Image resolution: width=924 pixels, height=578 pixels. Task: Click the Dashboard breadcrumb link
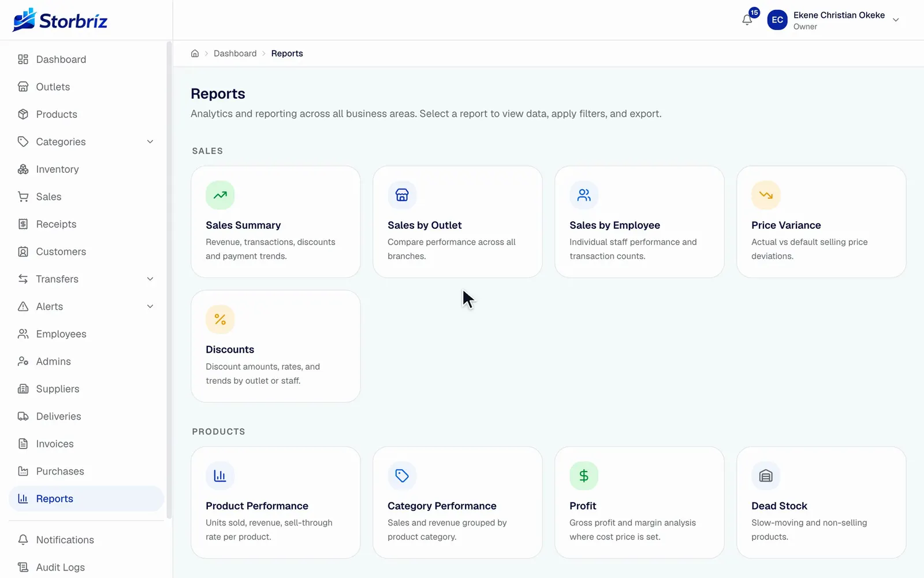point(235,53)
